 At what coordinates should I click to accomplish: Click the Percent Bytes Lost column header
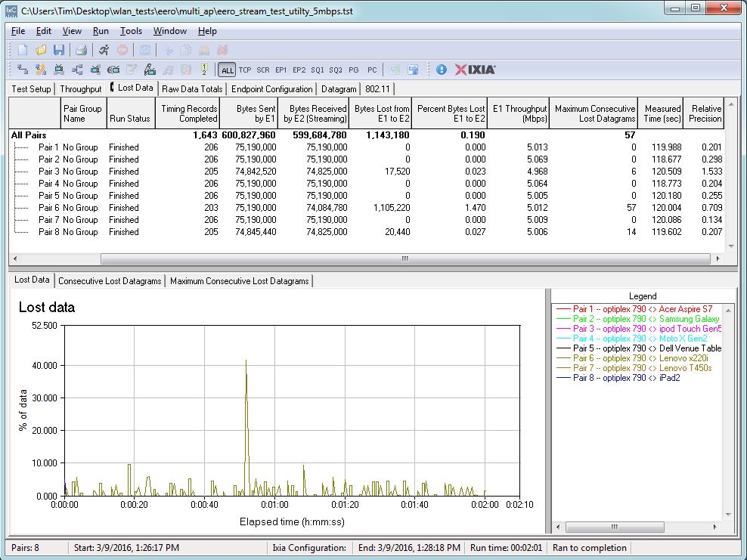pyautogui.click(x=449, y=113)
